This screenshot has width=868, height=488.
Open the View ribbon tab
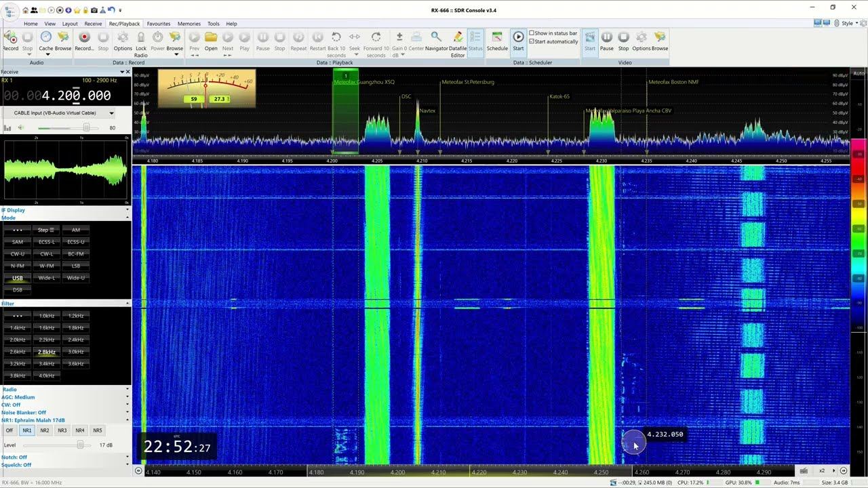coord(50,24)
